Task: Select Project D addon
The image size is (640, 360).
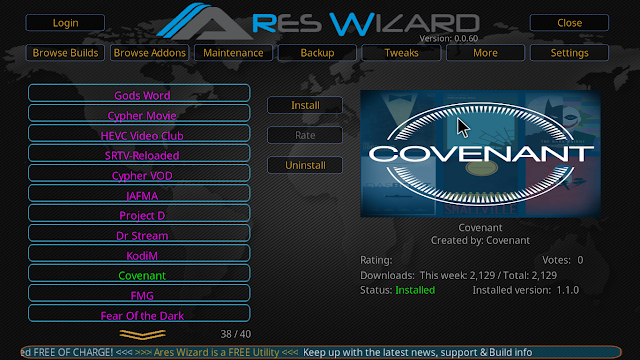Action: tap(139, 213)
